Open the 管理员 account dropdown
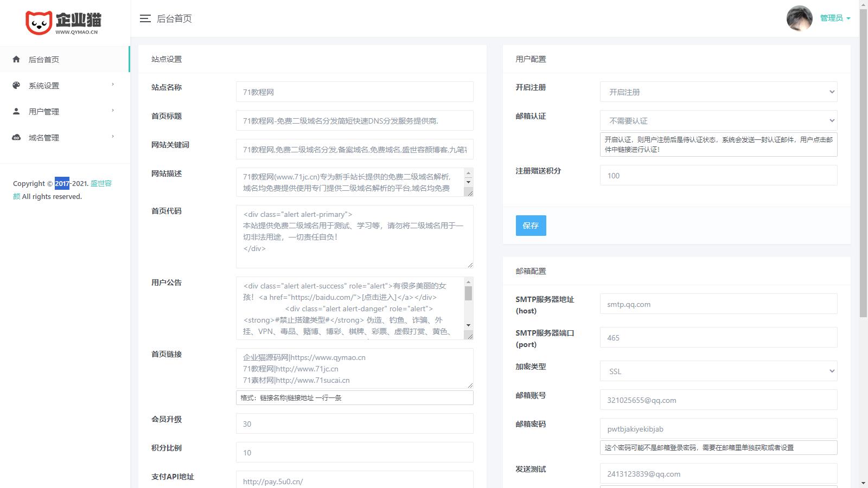This screenshot has width=868, height=488. point(834,18)
